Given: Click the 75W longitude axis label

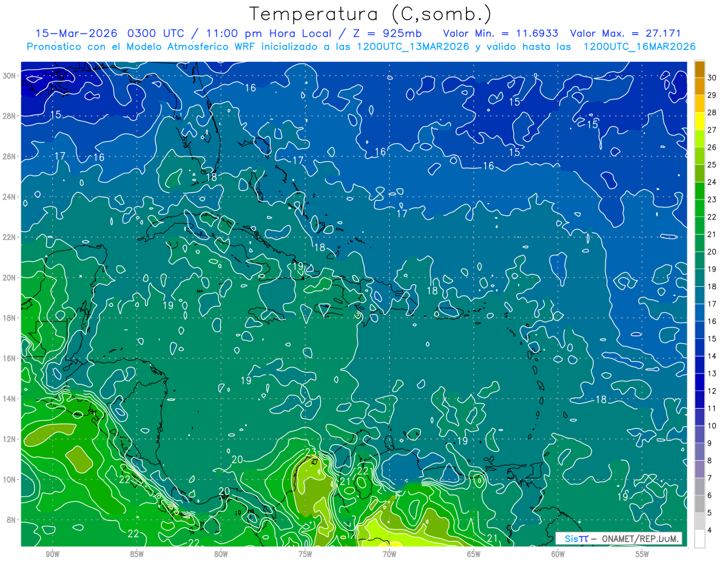Looking at the screenshot, I should pyautogui.click(x=305, y=554).
